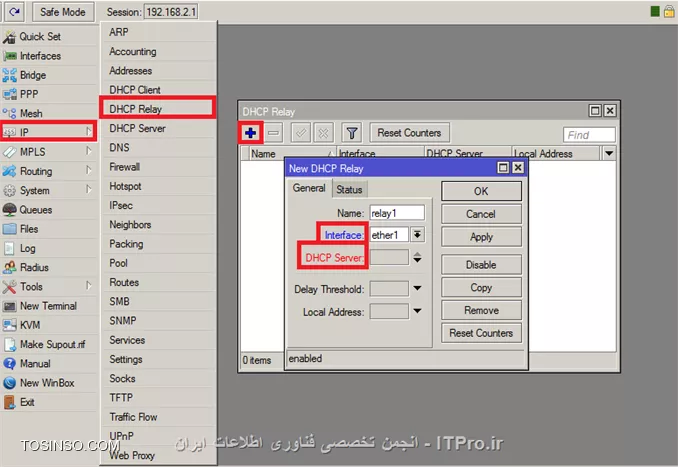Expand the Tools submenu arrow
678x467 pixels.
[x=89, y=286]
